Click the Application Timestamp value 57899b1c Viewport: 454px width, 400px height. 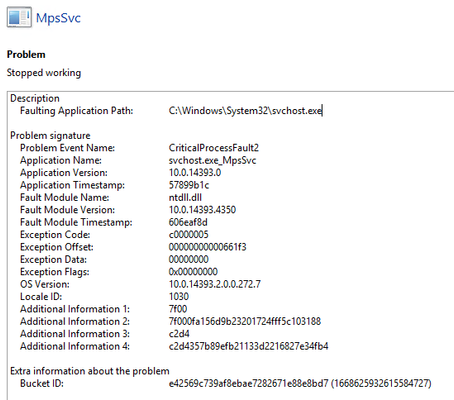pyautogui.click(x=189, y=185)
